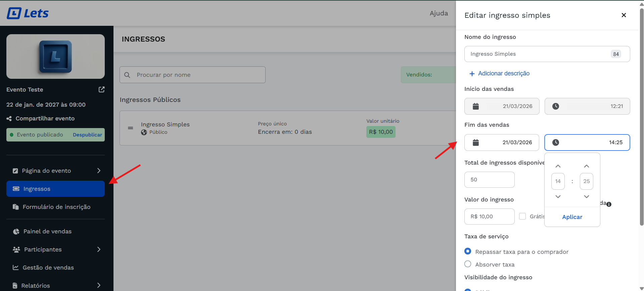
Task: Decrease the minutes in time picker
Action: 586,196
